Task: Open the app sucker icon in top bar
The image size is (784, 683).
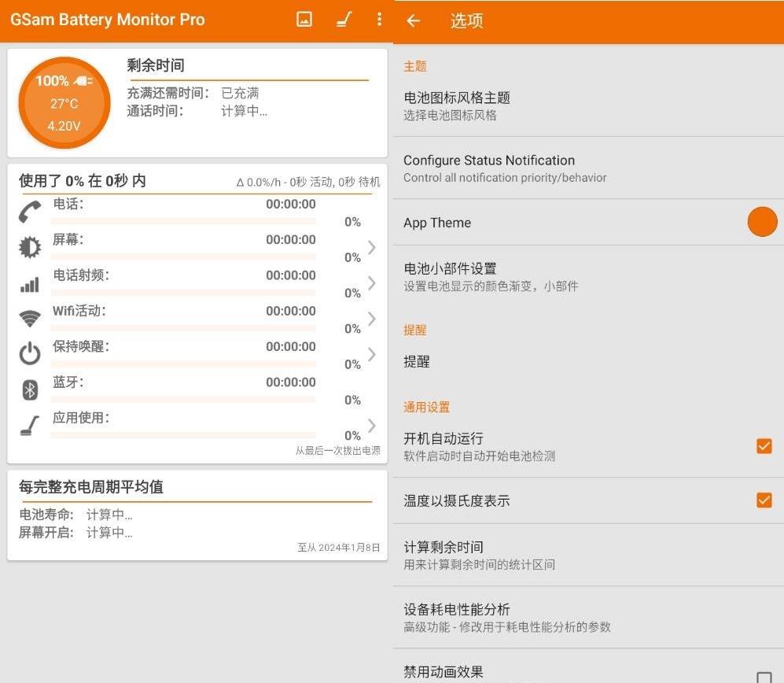Action: [344, 20]
